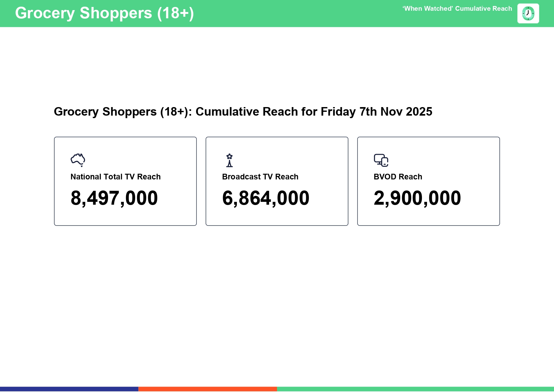Click the Broadcast TV Reach label
The width and height of the screenshot is (554, 392).
[x=260, y=177]
